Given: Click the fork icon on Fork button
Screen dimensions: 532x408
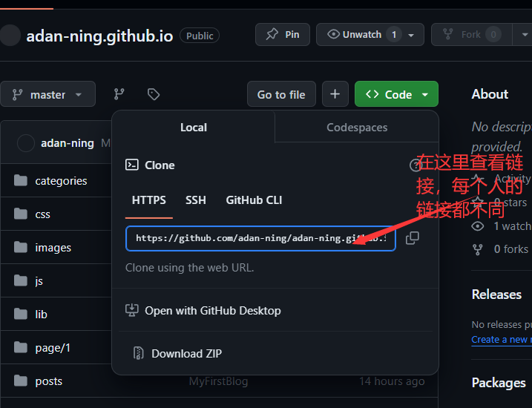Looking at the screenshot, I should pyautogui.click(x=448, y=34).
